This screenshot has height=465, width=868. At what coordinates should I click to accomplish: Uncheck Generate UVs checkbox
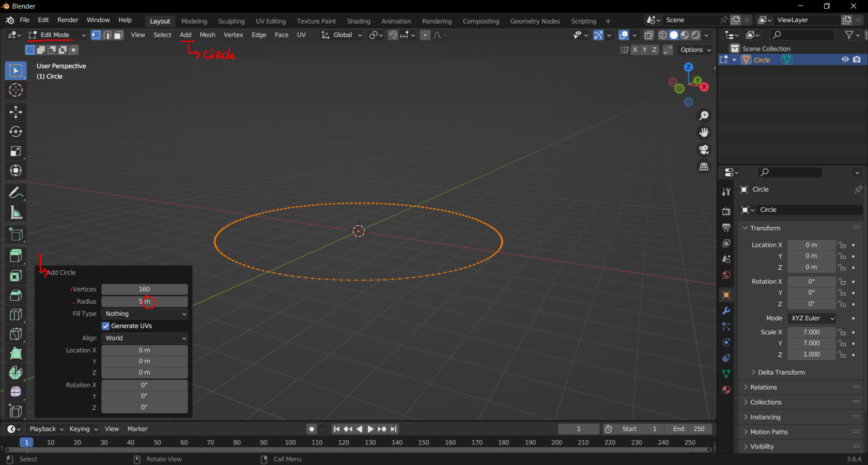(105, 326)
